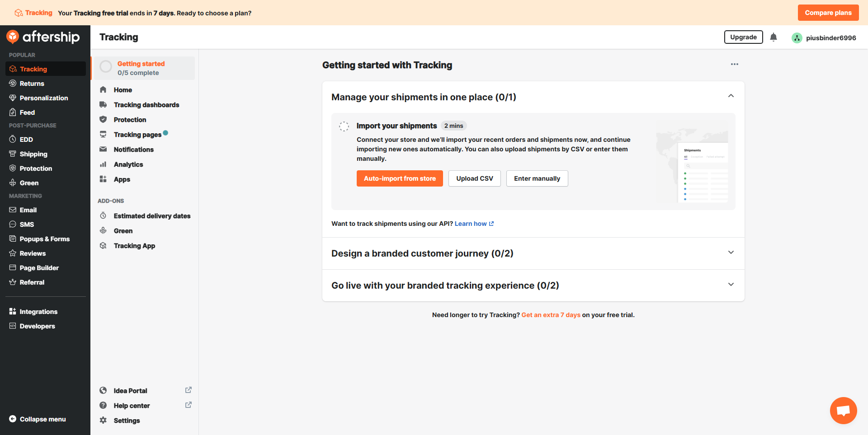Open Settings via the gear icon
The height and width of the screenshot is (435, 868).
103,420
